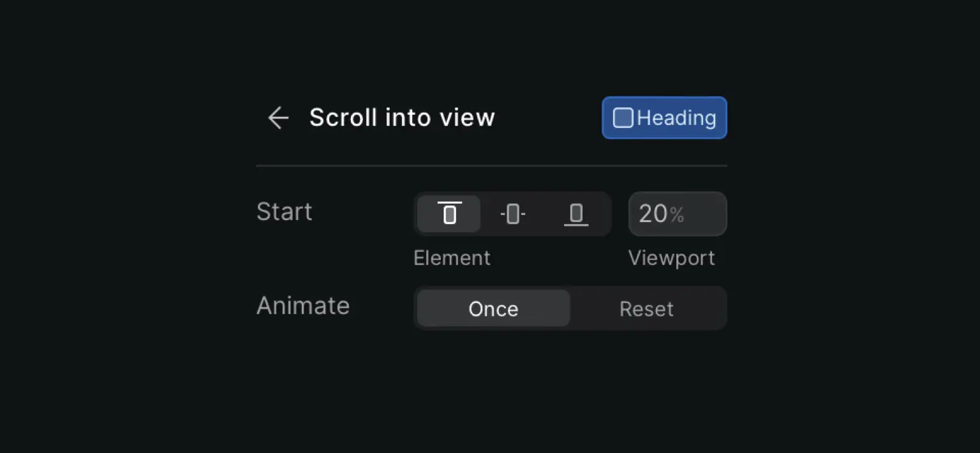Click the Heading text in the blue badge
Image resolution: width=980 pixels, height=453 pixels.
point(676,118)
